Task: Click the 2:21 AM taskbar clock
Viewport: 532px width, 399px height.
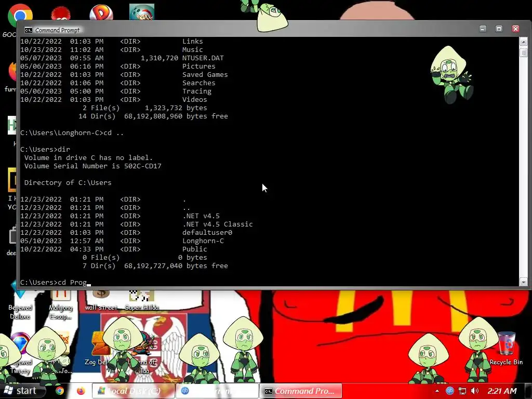Action: point(502,391)
